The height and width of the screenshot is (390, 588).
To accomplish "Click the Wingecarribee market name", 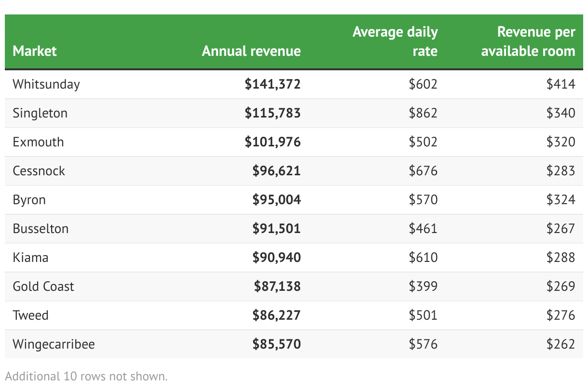I will pos(53,344).
